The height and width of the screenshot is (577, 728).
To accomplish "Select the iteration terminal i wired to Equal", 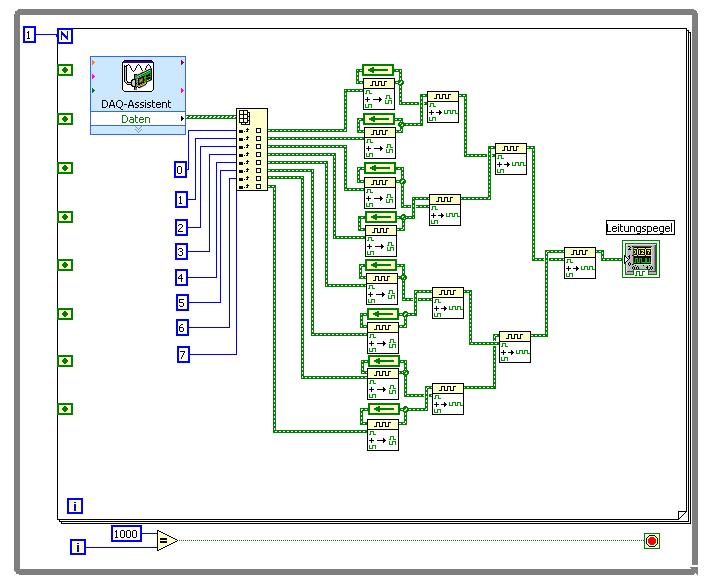I will click(78, 547).
